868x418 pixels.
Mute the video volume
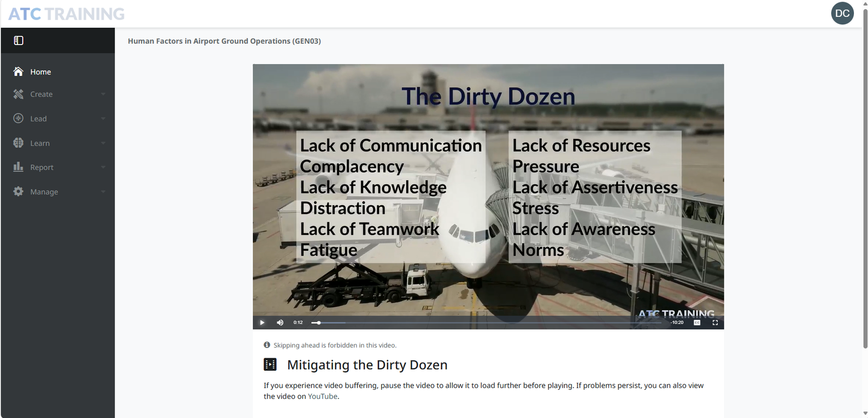click(x=280, y=322)
